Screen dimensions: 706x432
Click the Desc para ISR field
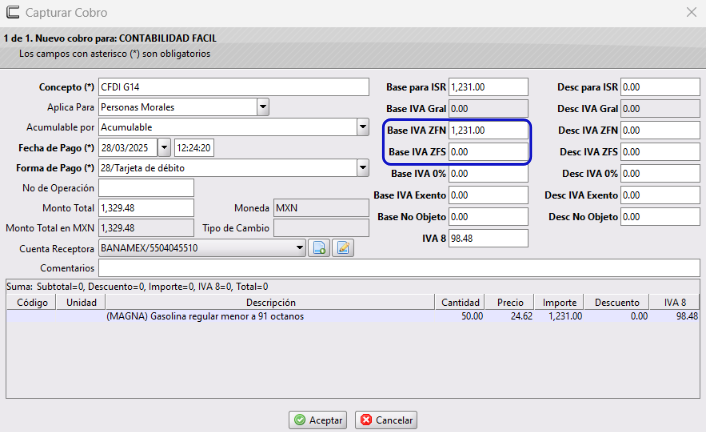tap(660, 87)
